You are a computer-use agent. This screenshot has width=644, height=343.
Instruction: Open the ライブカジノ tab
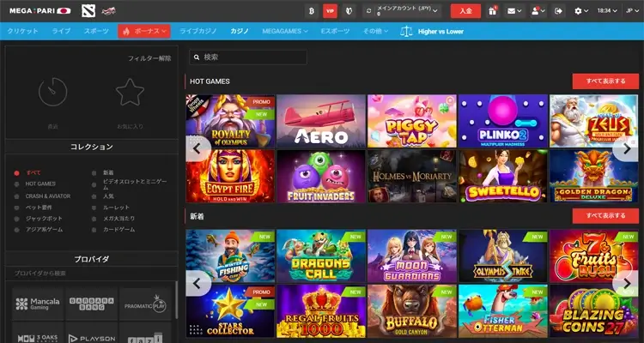coord(198,31)
